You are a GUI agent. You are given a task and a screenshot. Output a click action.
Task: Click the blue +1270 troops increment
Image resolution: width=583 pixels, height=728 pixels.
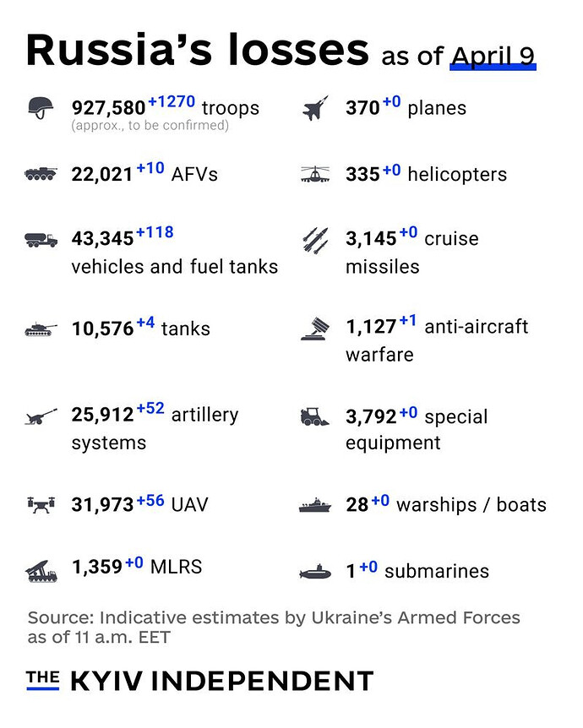172,103
